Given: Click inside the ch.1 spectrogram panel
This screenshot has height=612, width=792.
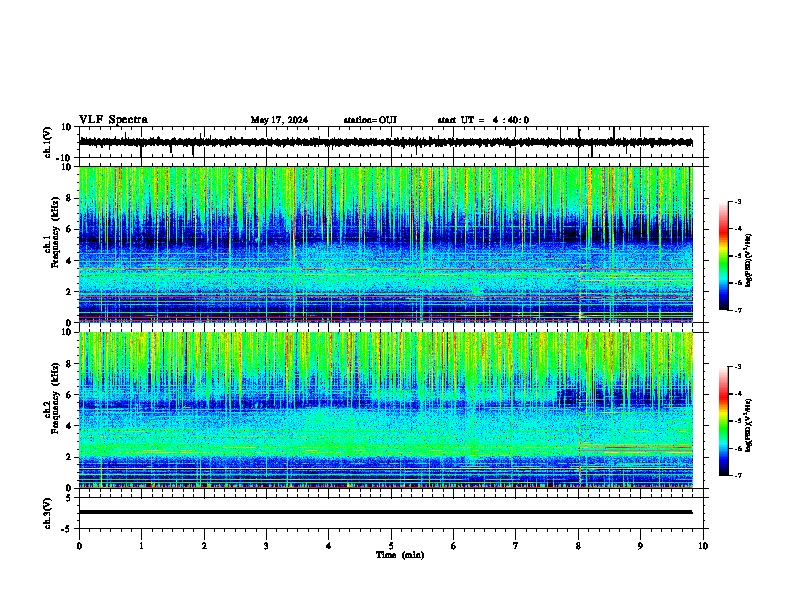Looking at the screenshot, I should point(386,244).
